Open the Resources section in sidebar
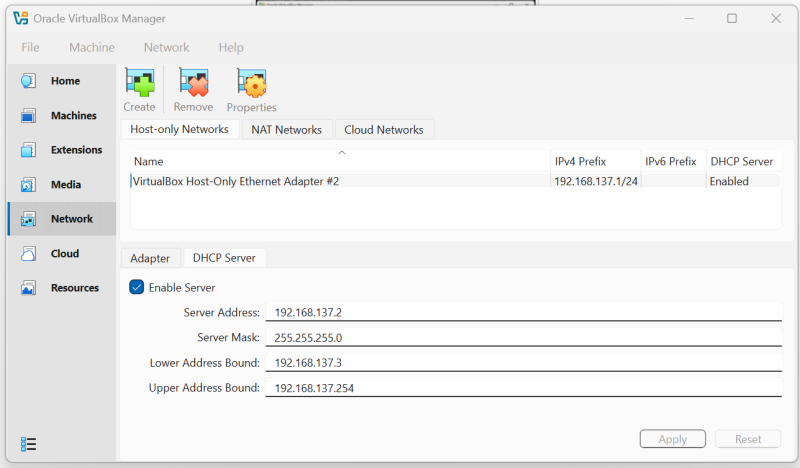 click(x=62, y=288)
